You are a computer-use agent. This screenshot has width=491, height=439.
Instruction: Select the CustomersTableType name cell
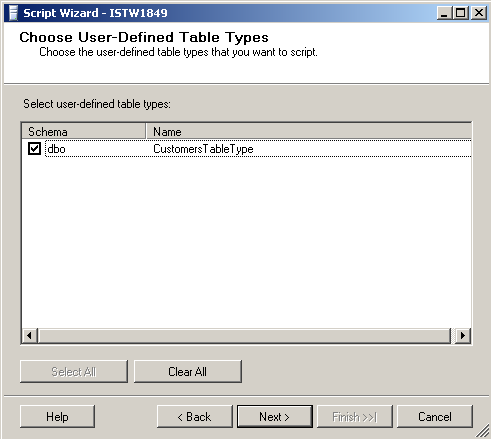[x=203, y=149]
